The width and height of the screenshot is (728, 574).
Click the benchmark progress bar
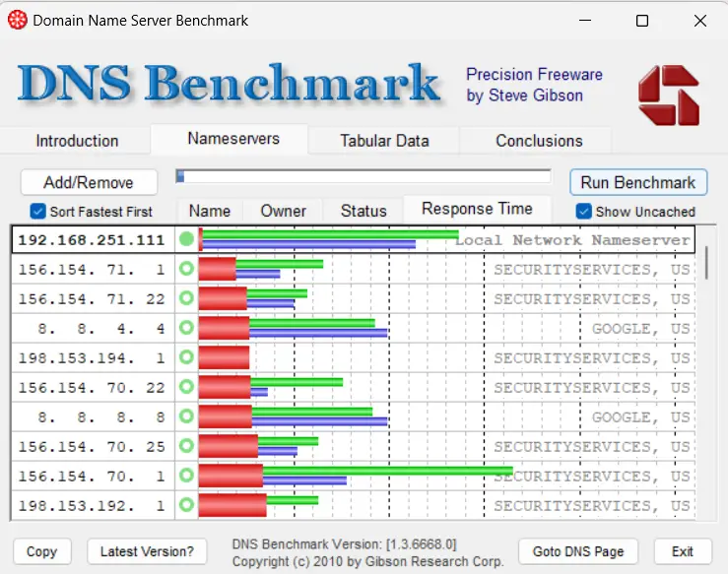pyautogui.click(x=363, y=176)
